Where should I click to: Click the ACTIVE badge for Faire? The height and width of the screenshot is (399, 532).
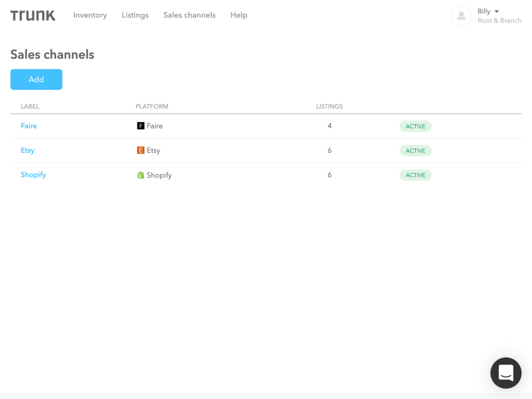click(416, 126)
